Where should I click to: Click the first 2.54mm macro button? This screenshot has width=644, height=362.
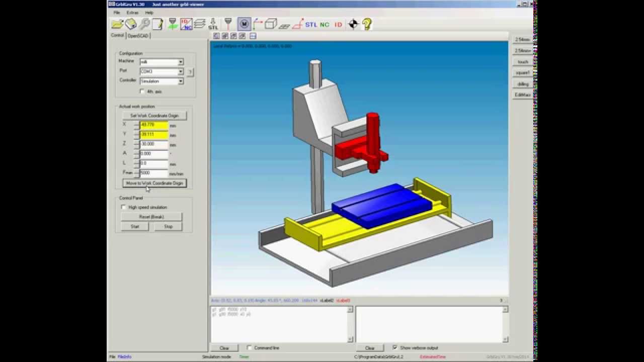(523, 39)
